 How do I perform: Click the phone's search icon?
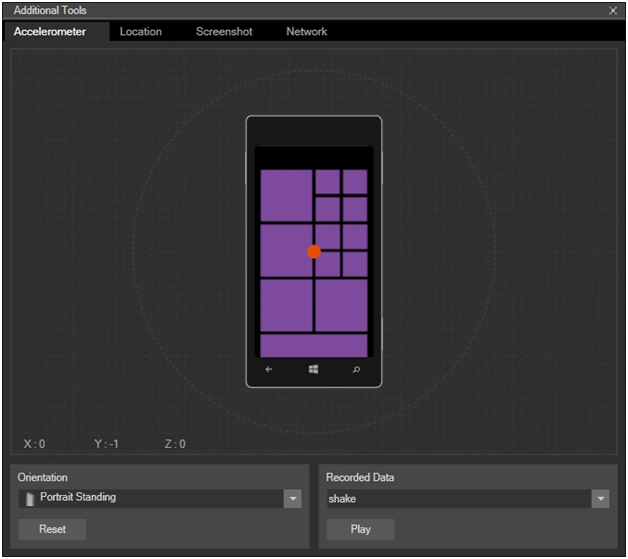tap(356, 369)
